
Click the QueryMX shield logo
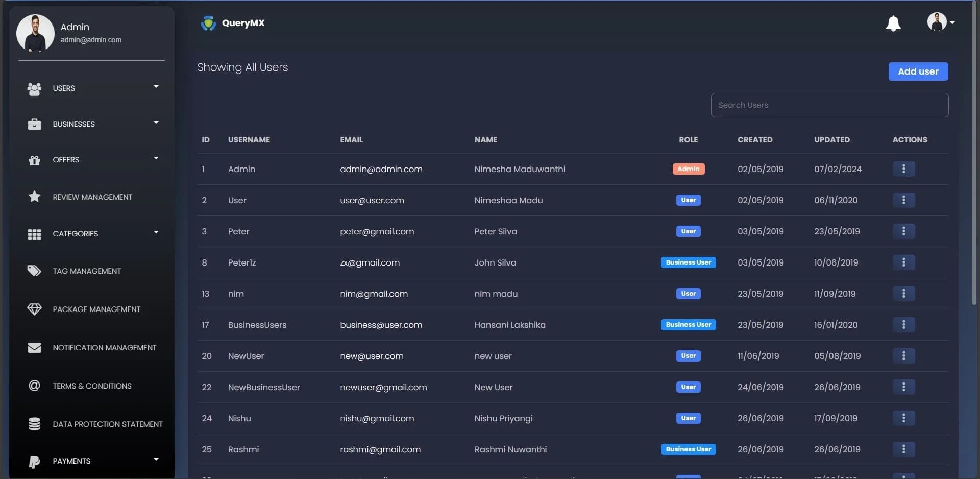[x=209, y=23]
